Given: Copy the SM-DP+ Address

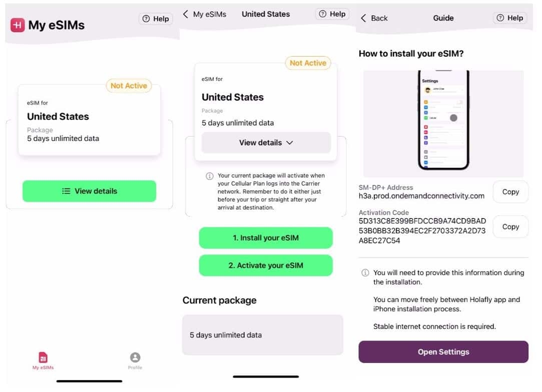Looking at the screenshot, I should pos(510,192).
